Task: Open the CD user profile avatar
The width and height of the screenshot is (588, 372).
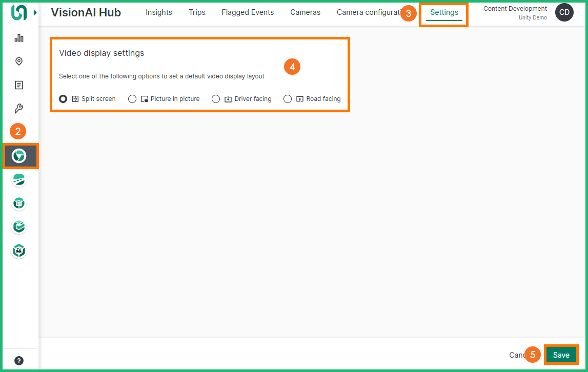Action: tap(564, 12)
